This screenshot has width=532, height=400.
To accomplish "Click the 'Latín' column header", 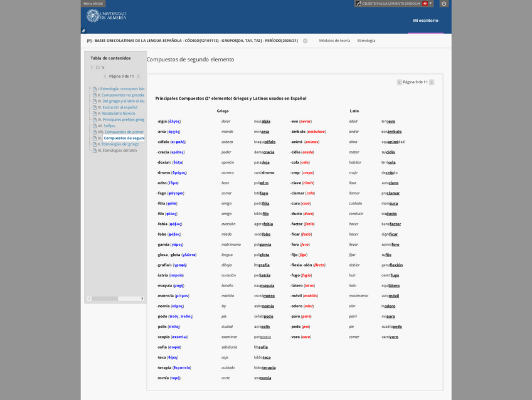I will tap(354, 111).
